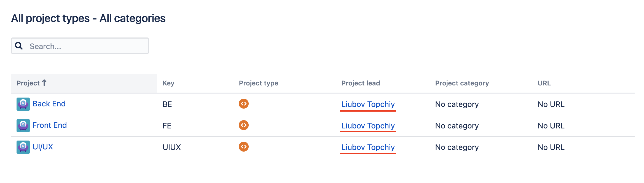Click the magnifying glass search icon

[19, 46]
